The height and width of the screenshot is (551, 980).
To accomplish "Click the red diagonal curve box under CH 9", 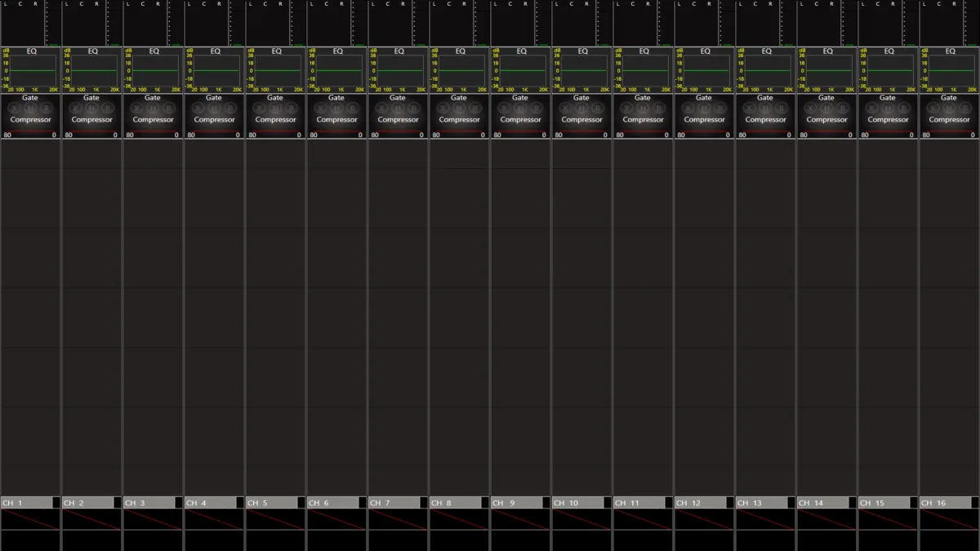I will pyautogui.click(x=520, y=519).
